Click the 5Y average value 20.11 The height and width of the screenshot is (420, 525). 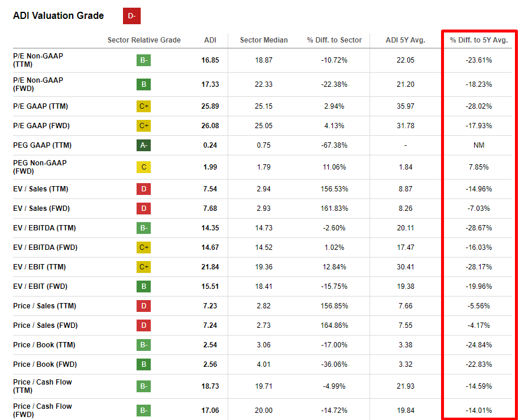point(406,228)
